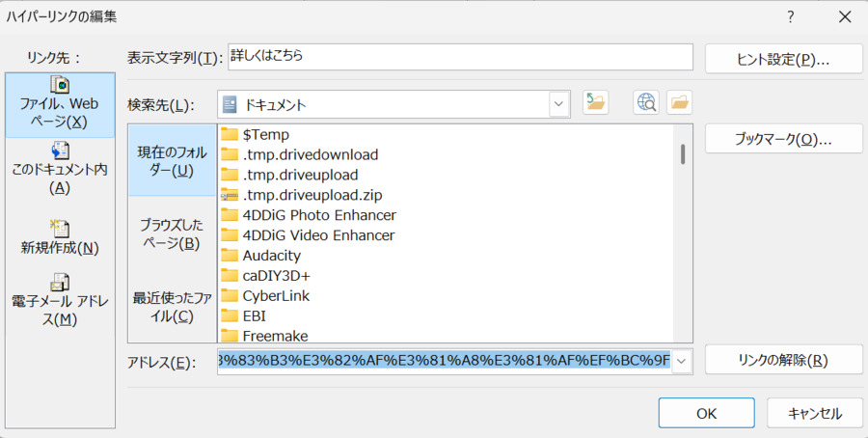Screen dimensions: 868x438
Task: Click the 新規作成 new document icon
Action: [x=60, y=228]
